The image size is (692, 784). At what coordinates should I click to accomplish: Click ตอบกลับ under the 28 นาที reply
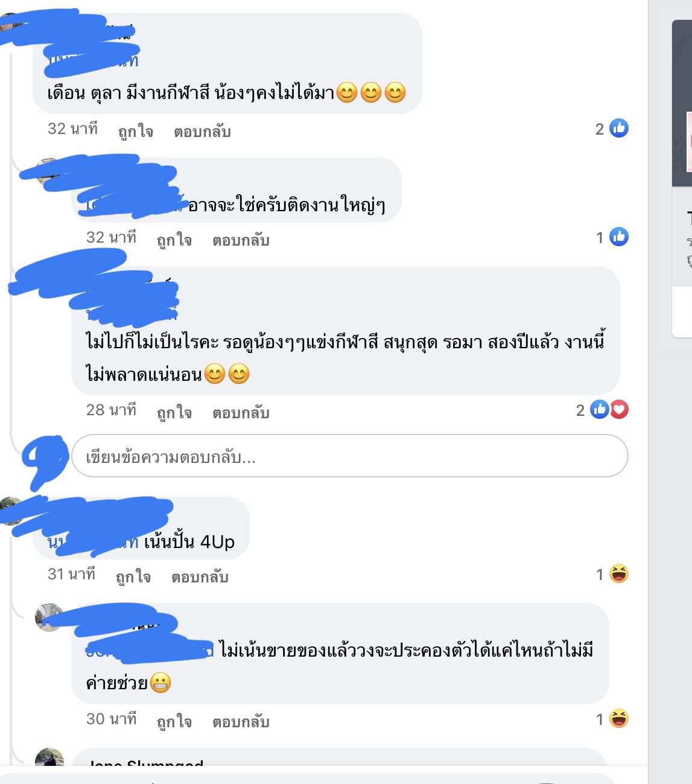click(x=241, y=412)
